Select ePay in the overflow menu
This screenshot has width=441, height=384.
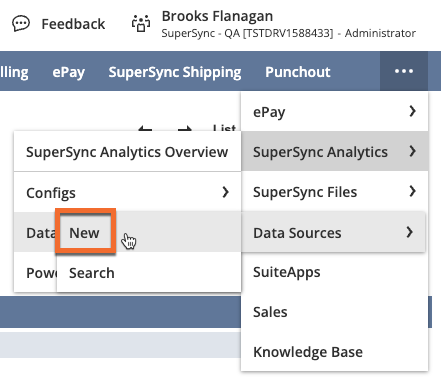pyautogui.click(x=334, y=111)
